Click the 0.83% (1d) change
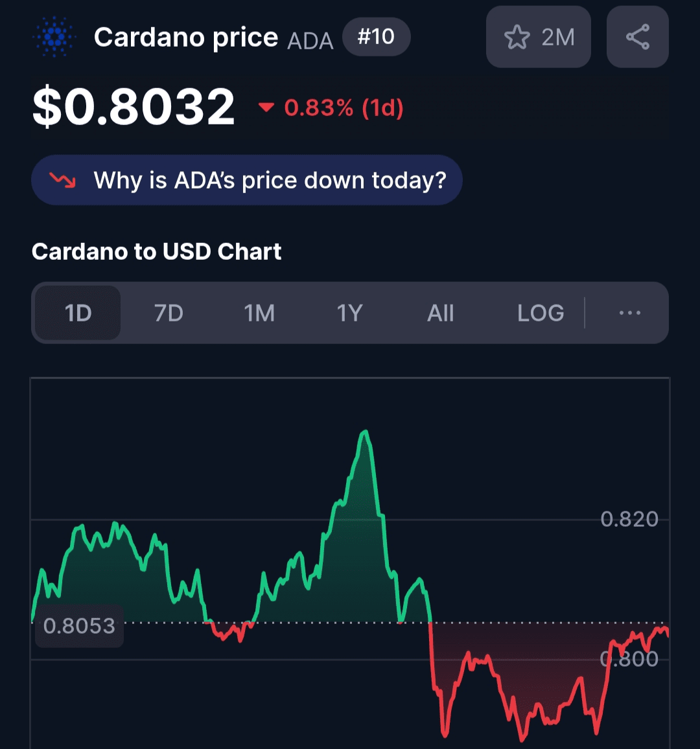700x749 pixels. click(x=344, y=108)
